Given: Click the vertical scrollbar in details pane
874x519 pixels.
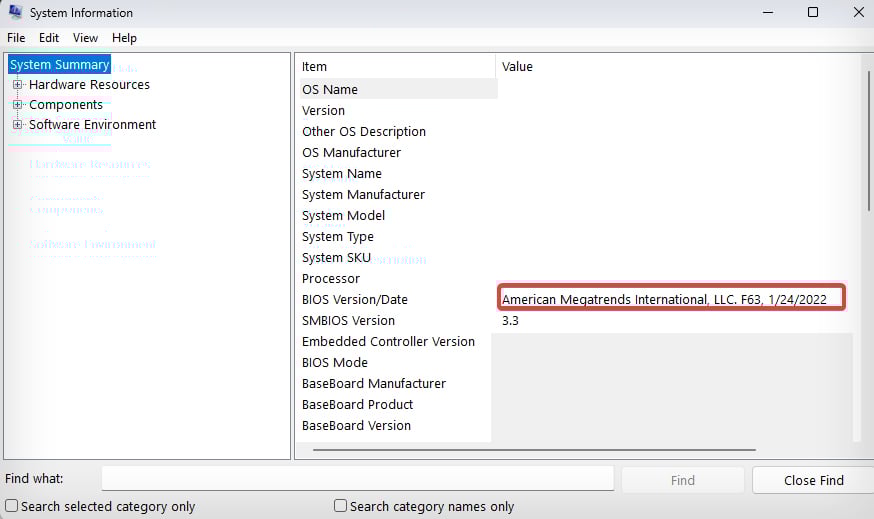Looking at the screenshot, I should (868, 140).
